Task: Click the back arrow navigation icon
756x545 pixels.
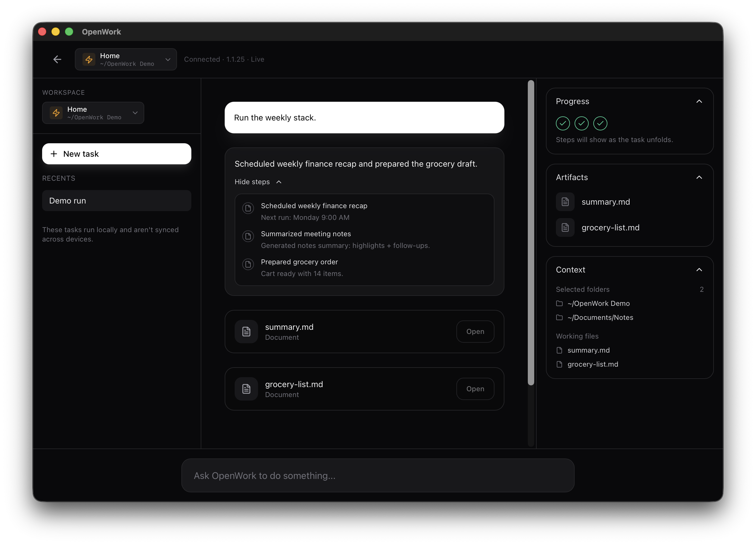Action: (x=57, y=59)
